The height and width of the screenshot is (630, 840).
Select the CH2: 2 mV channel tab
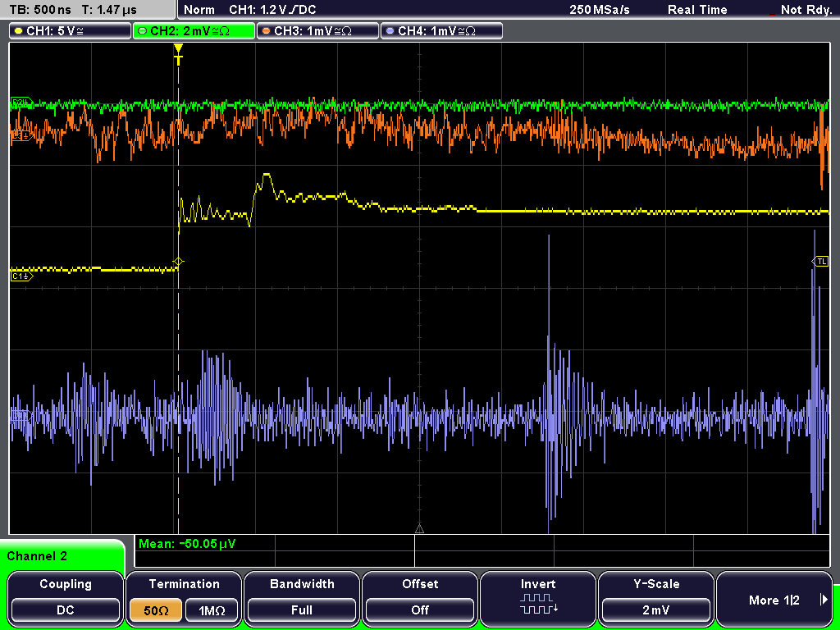tap(194, 31)
